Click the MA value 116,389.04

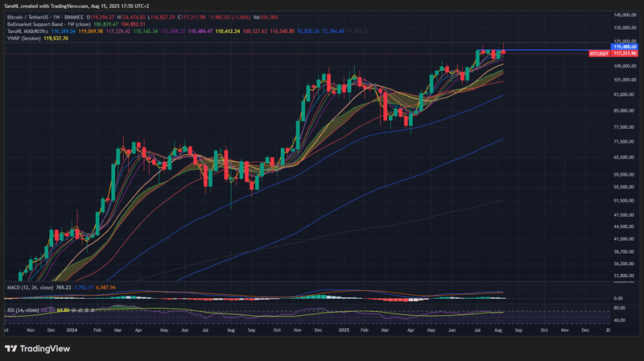pyautogui.click(x=64, y=31)
